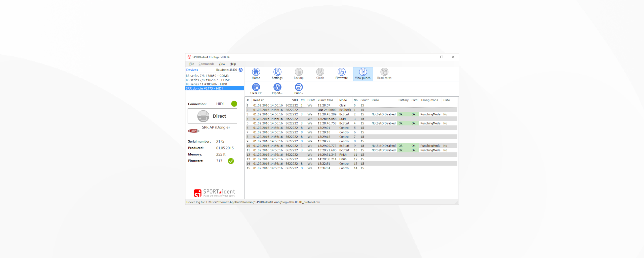The width and height of the screenshot is (644, 258).
Task: Sort by the Battery column header
Action: pos(403,100)
